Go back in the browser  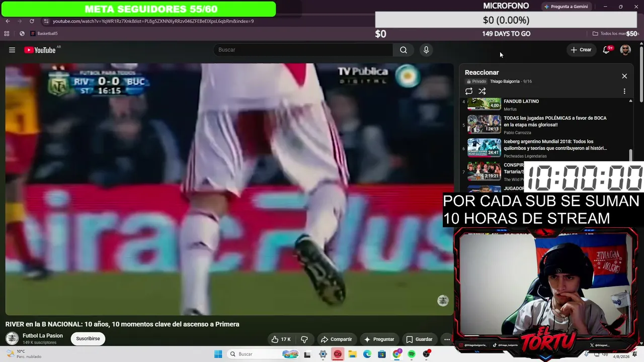8,21
